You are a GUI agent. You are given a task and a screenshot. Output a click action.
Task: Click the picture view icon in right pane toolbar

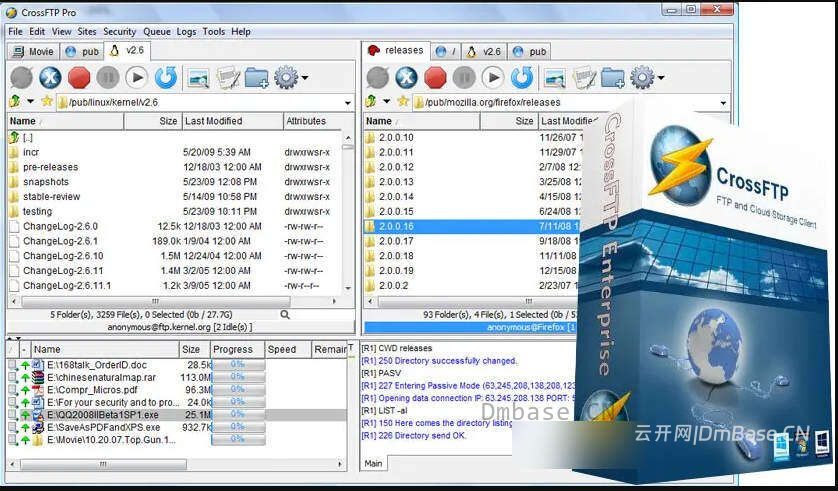point(555,79)
